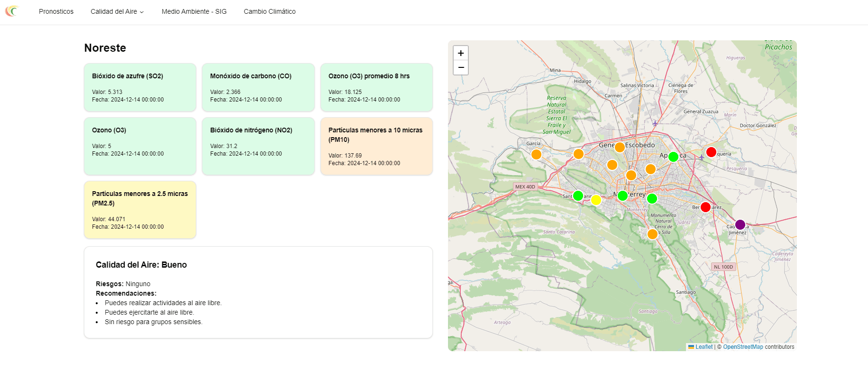Select the green marker over Apodaca

click(x=673, y=157)
